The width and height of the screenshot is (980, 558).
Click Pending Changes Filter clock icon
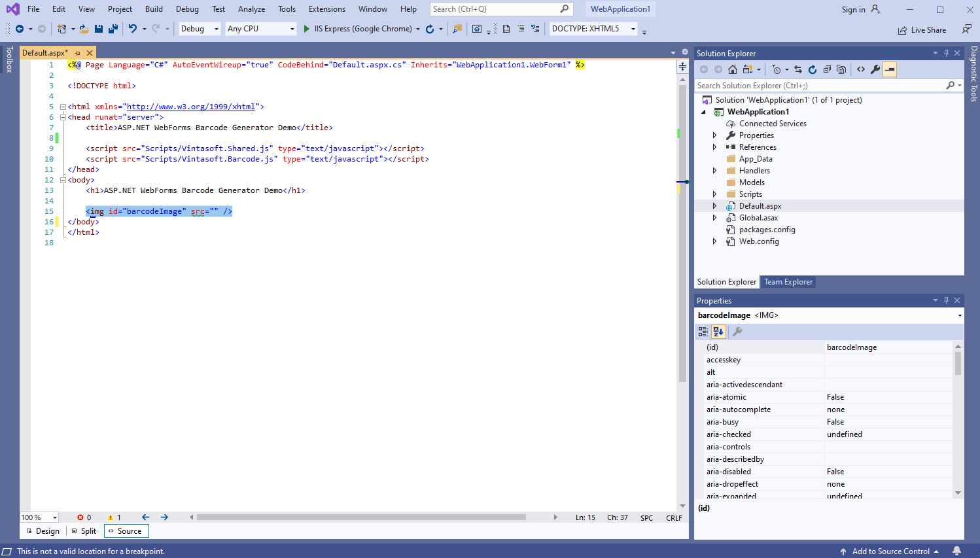pos(777,69)
